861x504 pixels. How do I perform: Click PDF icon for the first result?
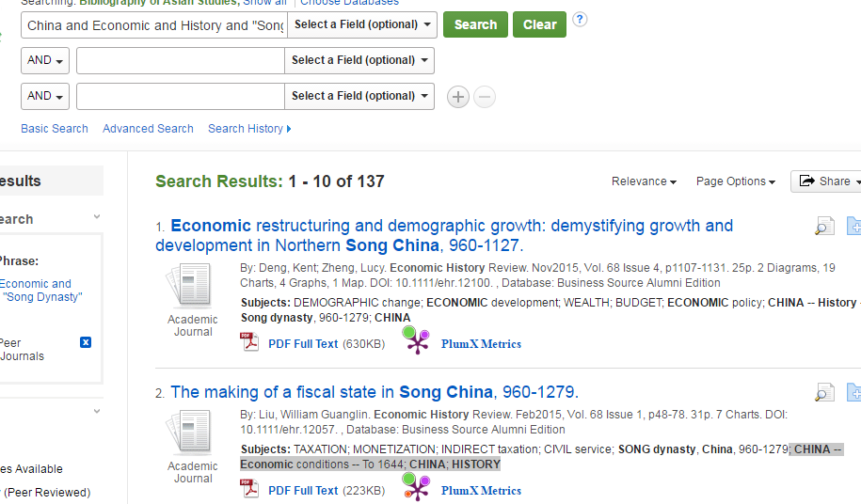tap(250, 343)
